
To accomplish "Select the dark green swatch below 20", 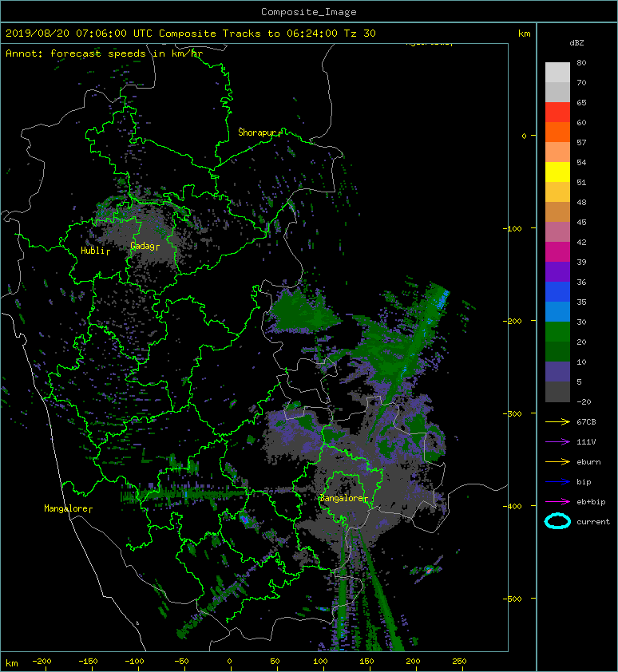I will (557, 351).
